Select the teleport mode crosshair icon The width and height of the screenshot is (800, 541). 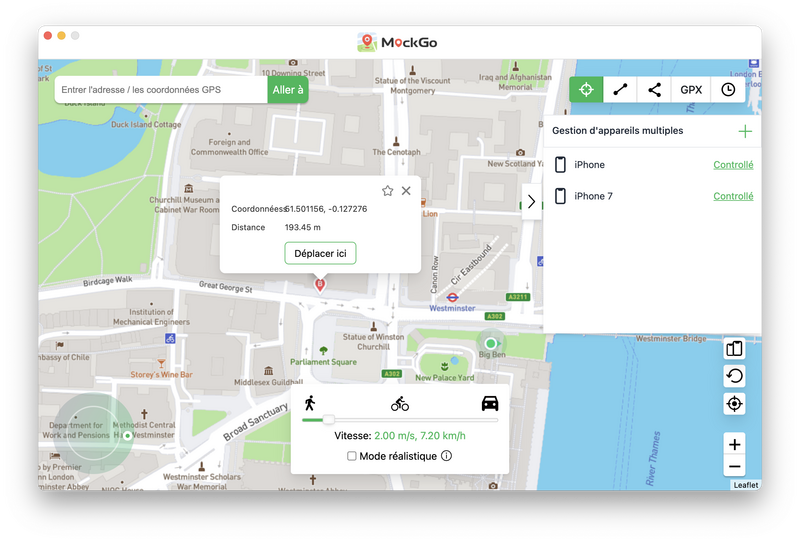pos(586,90)
